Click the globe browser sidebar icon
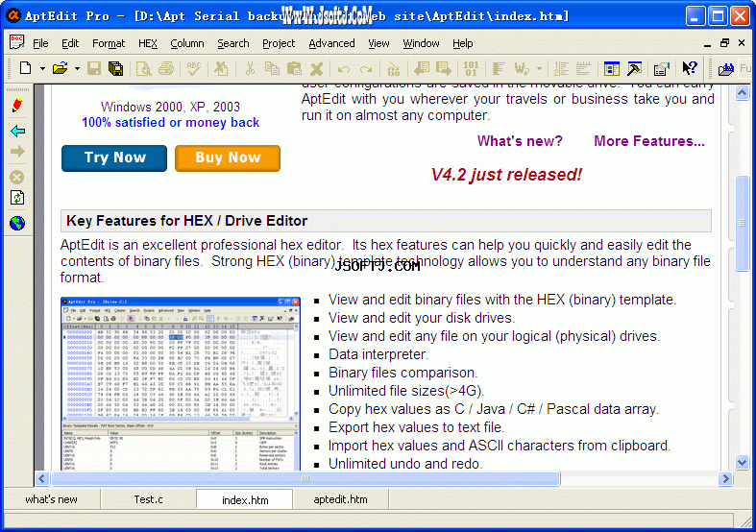 [x=17, y=223]
